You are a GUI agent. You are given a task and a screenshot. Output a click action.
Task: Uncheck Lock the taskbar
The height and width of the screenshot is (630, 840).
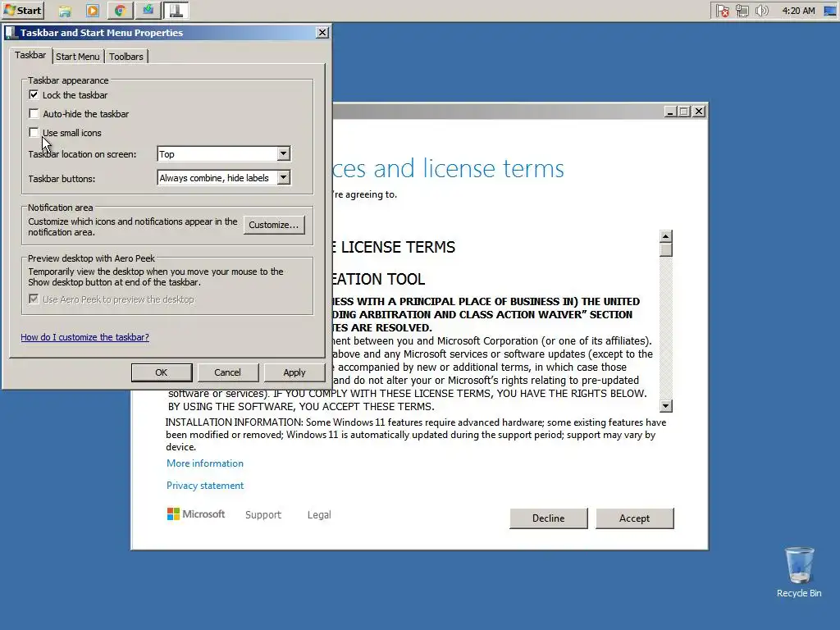pos(34,95)
